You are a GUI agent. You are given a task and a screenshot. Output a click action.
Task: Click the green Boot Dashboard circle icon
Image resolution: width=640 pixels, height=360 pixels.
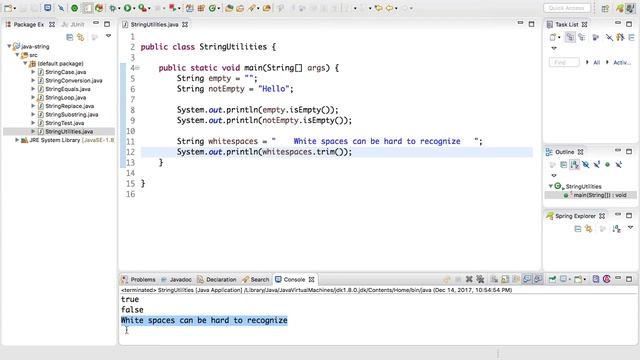pyautogui.click(x=74, y=8)
